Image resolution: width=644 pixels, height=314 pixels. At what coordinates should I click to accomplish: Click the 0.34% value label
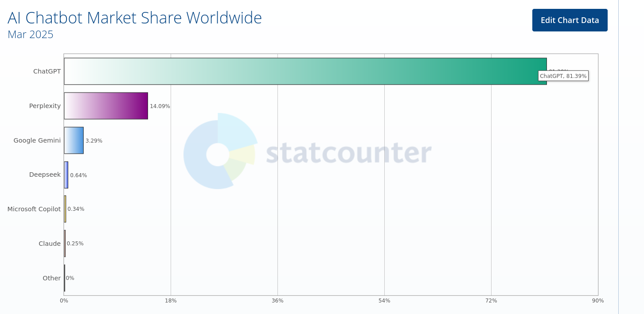click(x=76, y=209)
